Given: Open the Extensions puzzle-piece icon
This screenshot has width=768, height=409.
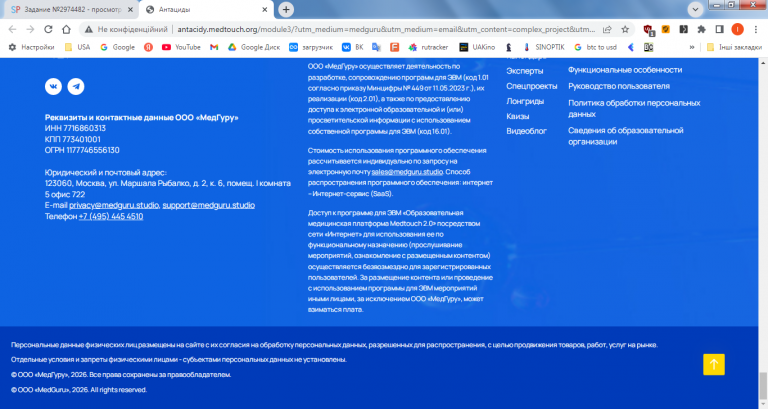Looking at the screenshot, I should (x=701, y=29).
